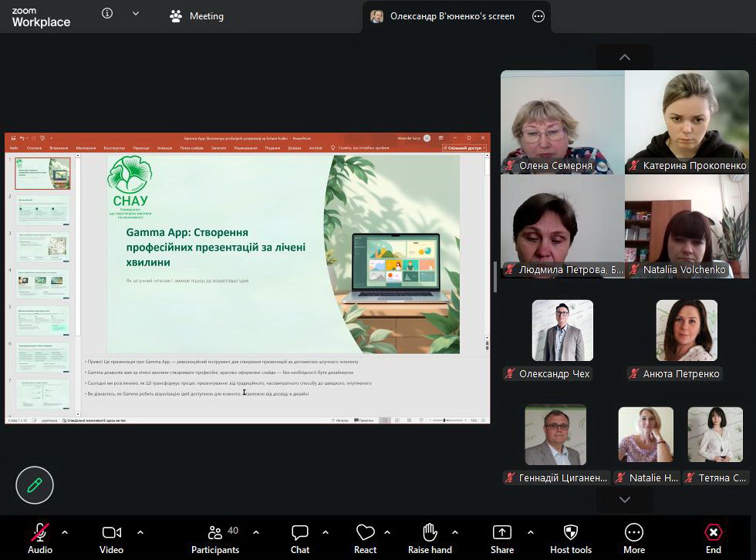Click the End meeting button
The image size is (756, 560).
point(714,533)
